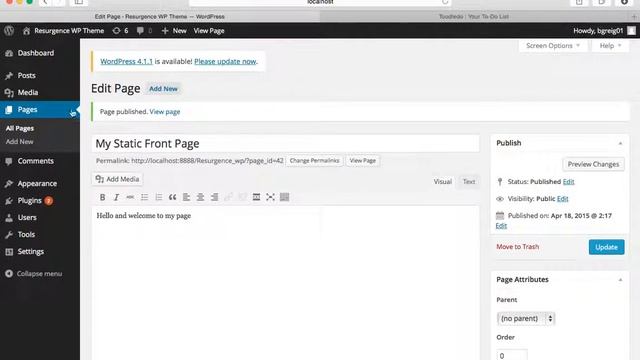The image size is (640, 360).
Task: Go to Dashboard in sidebar
Action: (x=36, y=53)
